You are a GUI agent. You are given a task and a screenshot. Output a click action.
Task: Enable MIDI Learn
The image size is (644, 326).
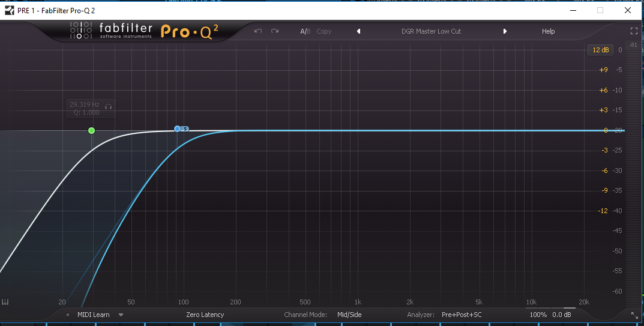click(x=94, y=315)
